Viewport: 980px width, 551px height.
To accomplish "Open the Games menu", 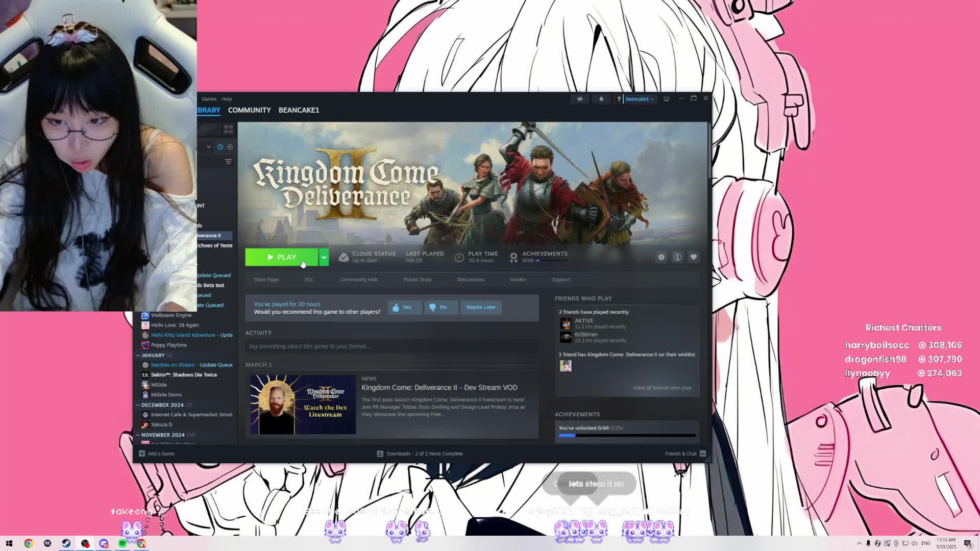I will coord(209,99).
